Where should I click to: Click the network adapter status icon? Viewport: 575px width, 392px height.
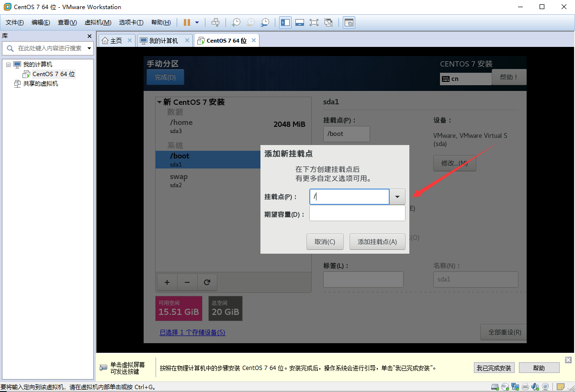[x=515, y=387]
